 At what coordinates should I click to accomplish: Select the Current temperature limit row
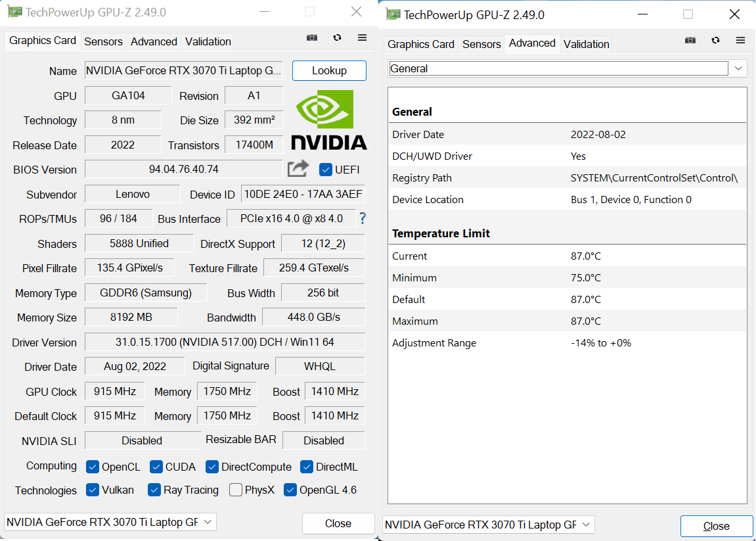[567, 256]
